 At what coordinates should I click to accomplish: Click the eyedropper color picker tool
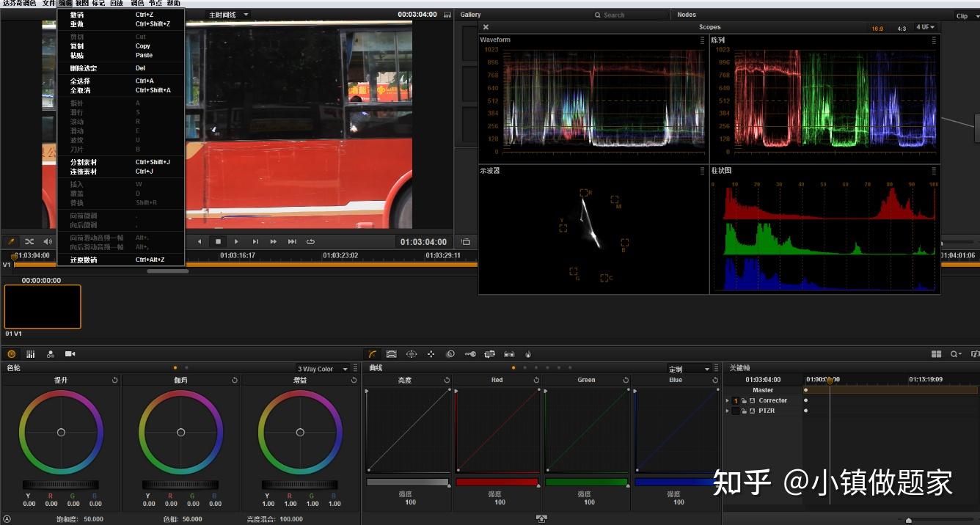[11, 241]
